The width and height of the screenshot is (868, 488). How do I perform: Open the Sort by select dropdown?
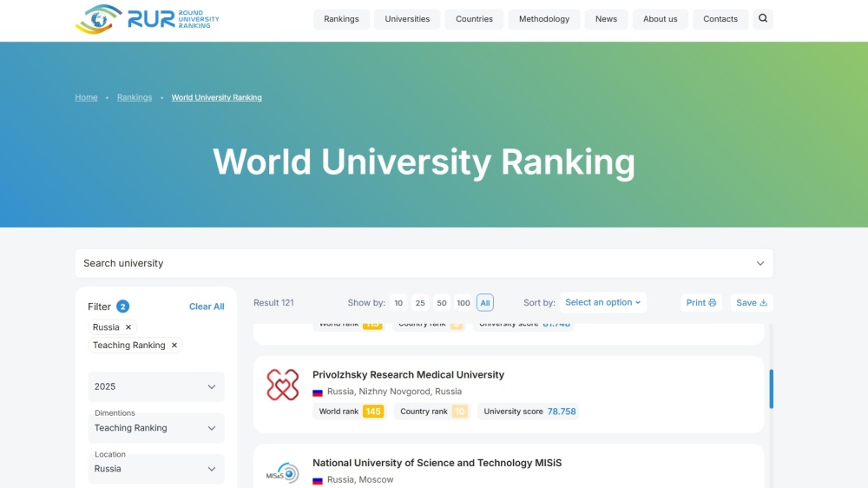[x=602, y=303]
